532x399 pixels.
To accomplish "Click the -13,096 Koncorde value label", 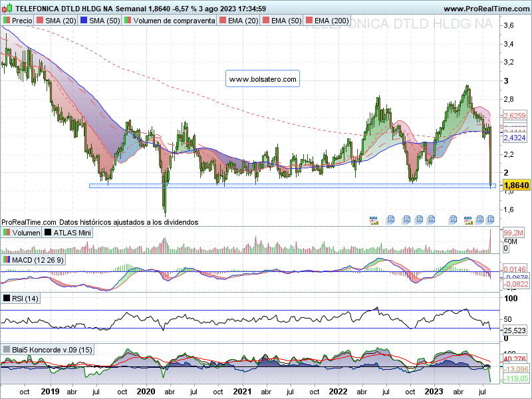I will pos(516,369).
